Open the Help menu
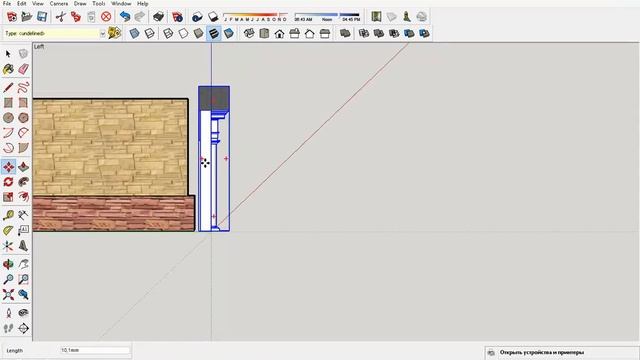 [x=142, y=3]
